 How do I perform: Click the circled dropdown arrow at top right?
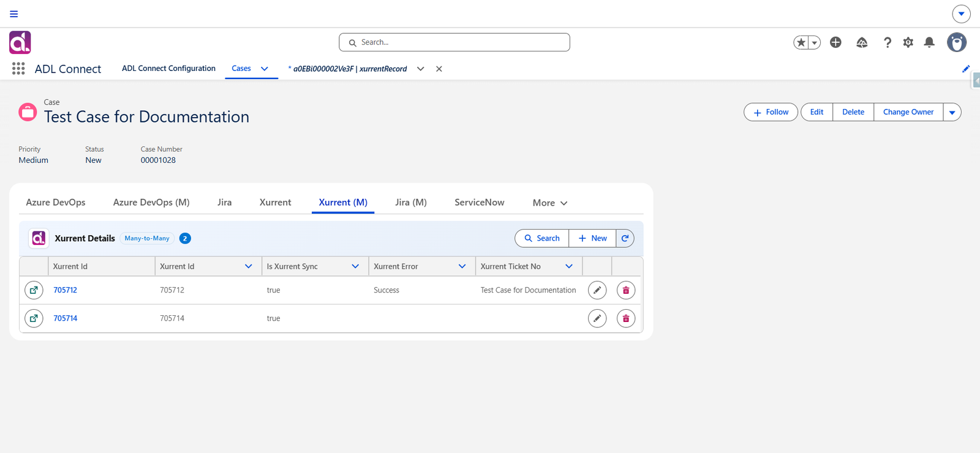point(961,13)
